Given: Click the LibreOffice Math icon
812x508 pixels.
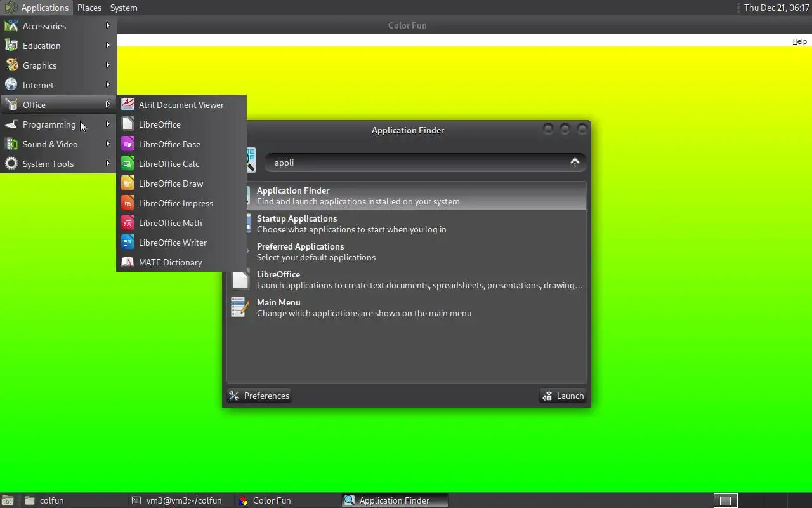Looking at the screenshot, I should click(x=128, y=223).
